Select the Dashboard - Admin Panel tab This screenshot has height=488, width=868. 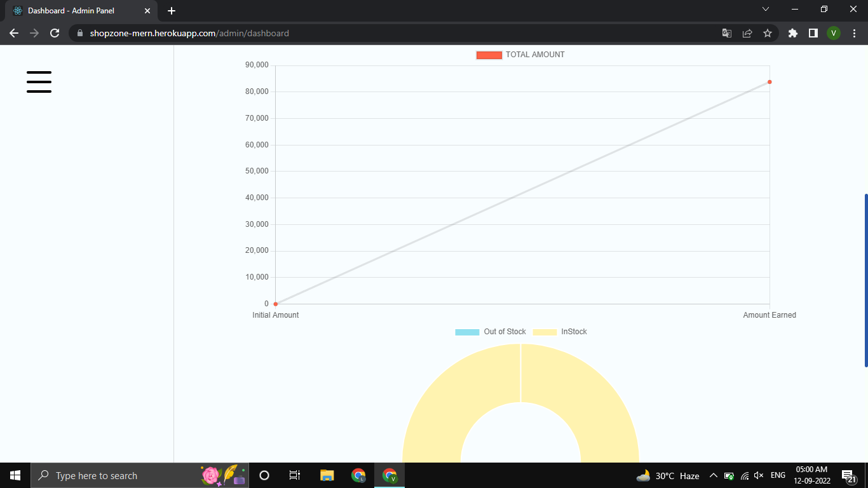pos(81,11)
